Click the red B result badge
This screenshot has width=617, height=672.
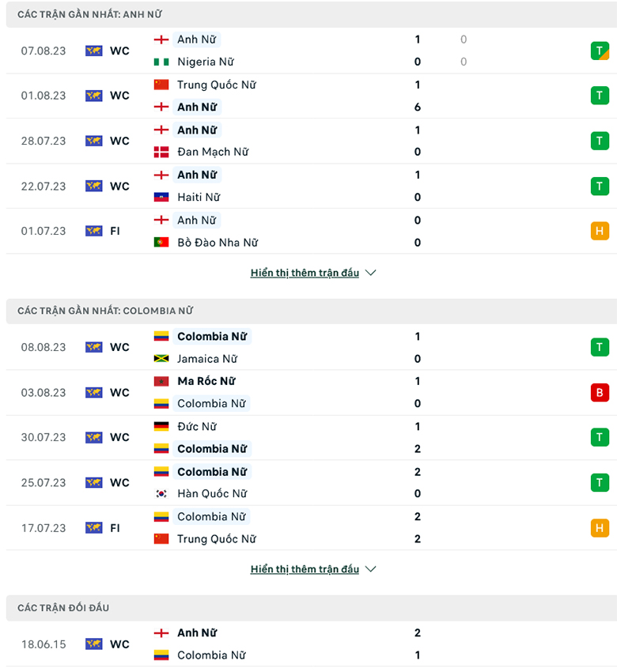click(x=600, y=392)
